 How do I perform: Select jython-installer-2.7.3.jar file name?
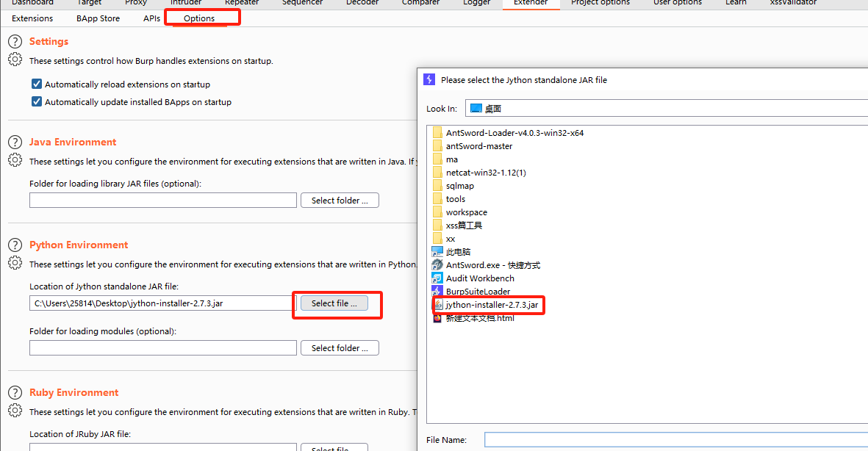tap(492, 305)
